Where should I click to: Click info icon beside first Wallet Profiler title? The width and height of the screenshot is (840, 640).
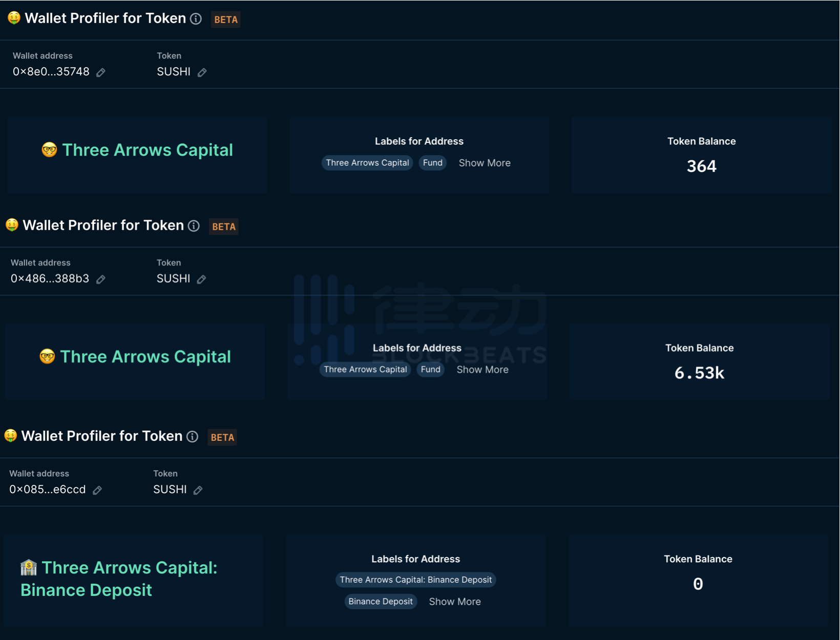[x=196, y=19]
